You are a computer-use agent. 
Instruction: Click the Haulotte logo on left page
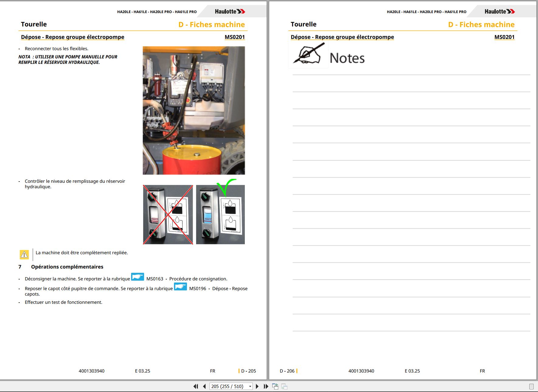230,12
